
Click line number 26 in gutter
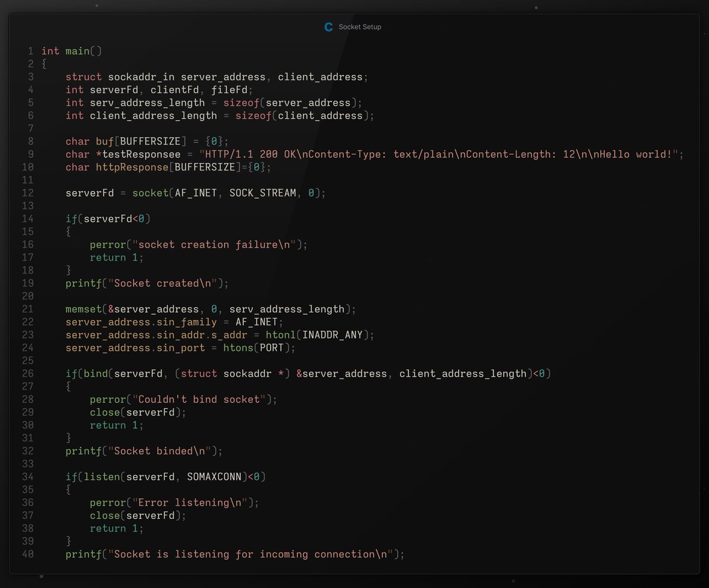tap(28, 374)
